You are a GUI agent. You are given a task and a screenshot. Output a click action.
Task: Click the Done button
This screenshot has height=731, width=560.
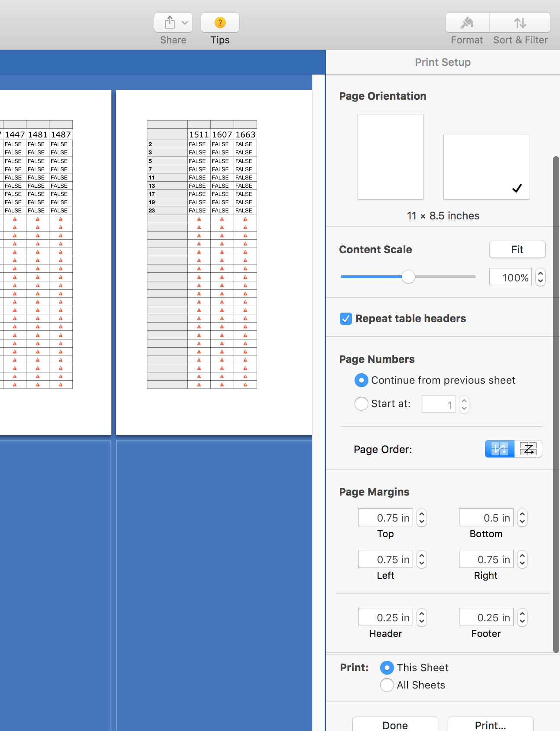point(395,724)
